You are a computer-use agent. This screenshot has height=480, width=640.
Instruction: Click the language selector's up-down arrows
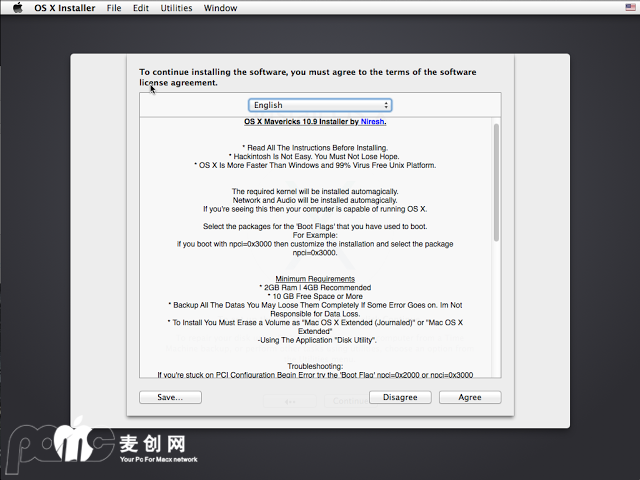click(386, 105)
